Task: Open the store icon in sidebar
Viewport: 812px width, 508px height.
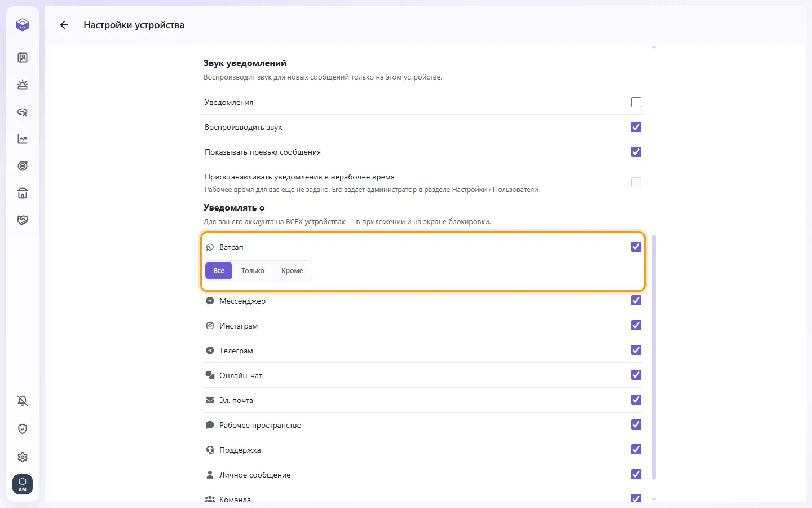Action: pyautogui.click(x=23, y=193)
